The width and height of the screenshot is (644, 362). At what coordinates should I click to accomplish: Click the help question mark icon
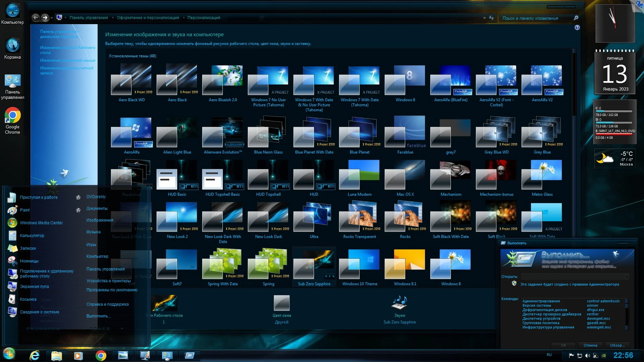[x=577, y=27]
